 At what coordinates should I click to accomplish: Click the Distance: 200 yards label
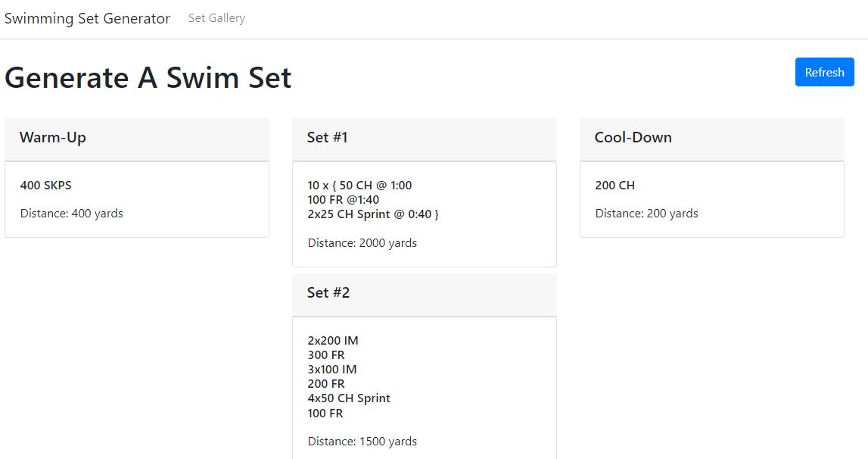click(646, 213)
